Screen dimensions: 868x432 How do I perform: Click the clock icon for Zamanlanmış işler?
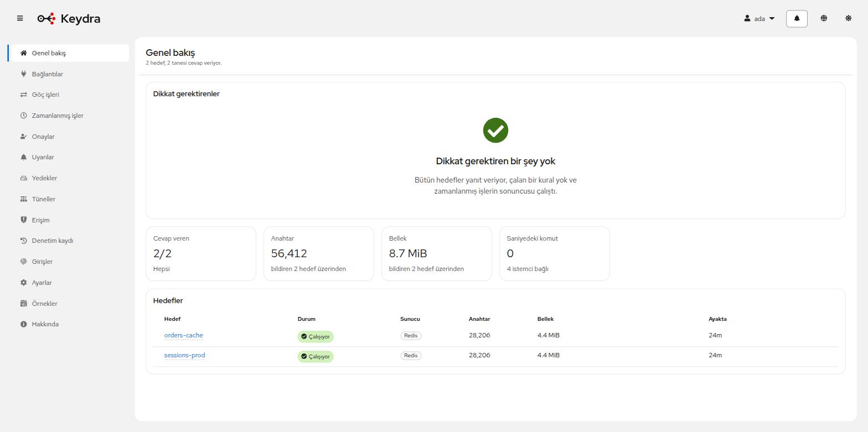[x=23, y=116]
